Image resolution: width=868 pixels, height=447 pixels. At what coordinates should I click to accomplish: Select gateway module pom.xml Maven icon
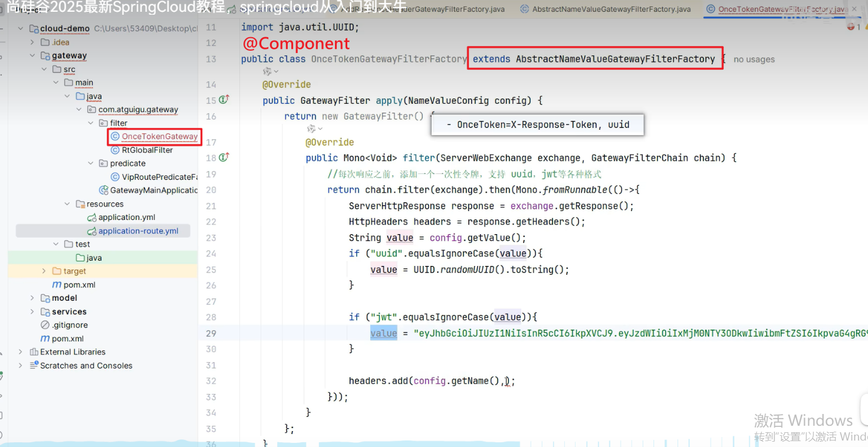(57, 285)
